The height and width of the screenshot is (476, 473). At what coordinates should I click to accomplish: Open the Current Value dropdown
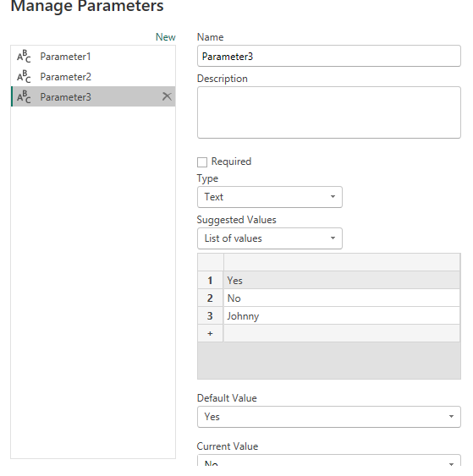pyautogui.click(x=328, y=461)
